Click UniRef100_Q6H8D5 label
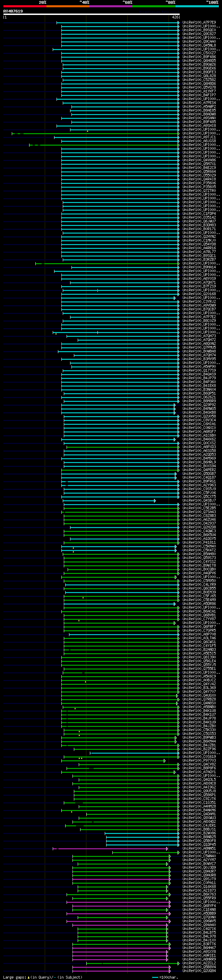The width and height of the screenshot is (222, 980). click(x=199, y=60)
